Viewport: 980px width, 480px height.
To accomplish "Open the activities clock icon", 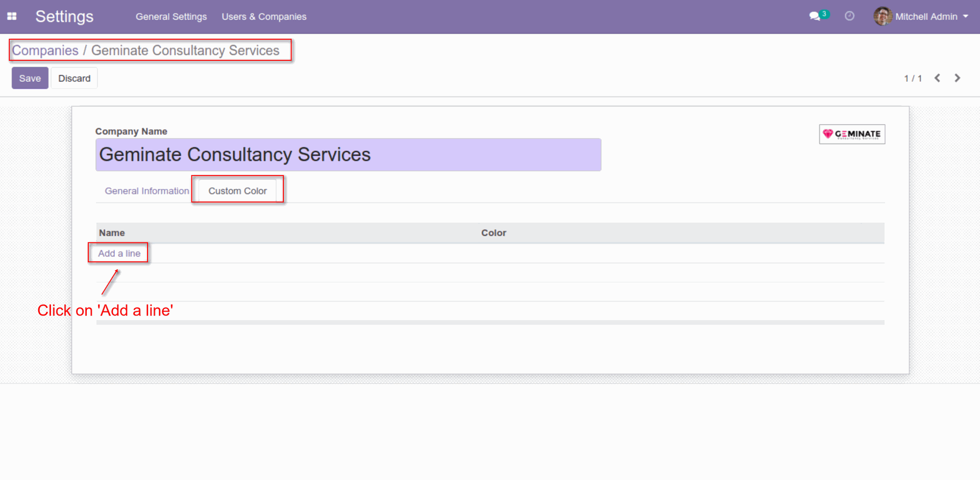I will click(x=849, y=16).
